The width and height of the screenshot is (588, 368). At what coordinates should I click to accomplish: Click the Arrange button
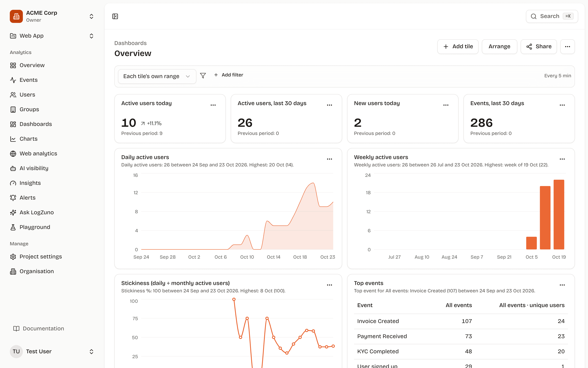click(x=499, y=46)
